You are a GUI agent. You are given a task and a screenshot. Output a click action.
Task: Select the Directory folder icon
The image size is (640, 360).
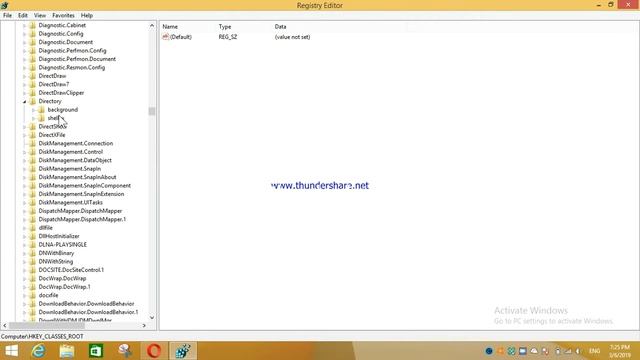click(33, 101)
